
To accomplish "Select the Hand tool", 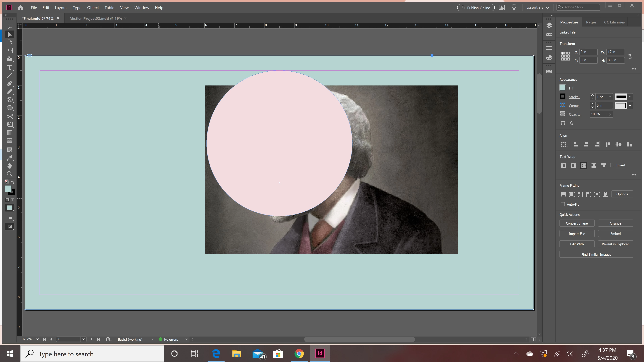I will point(10,166).
